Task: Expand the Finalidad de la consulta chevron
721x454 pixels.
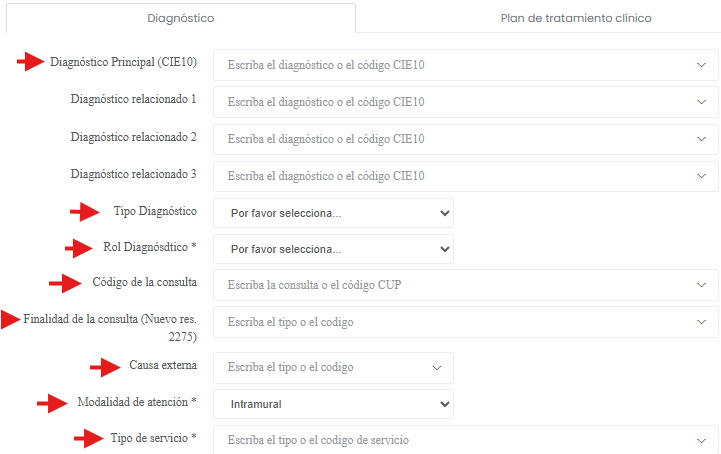Action: (x=701, y=322)
